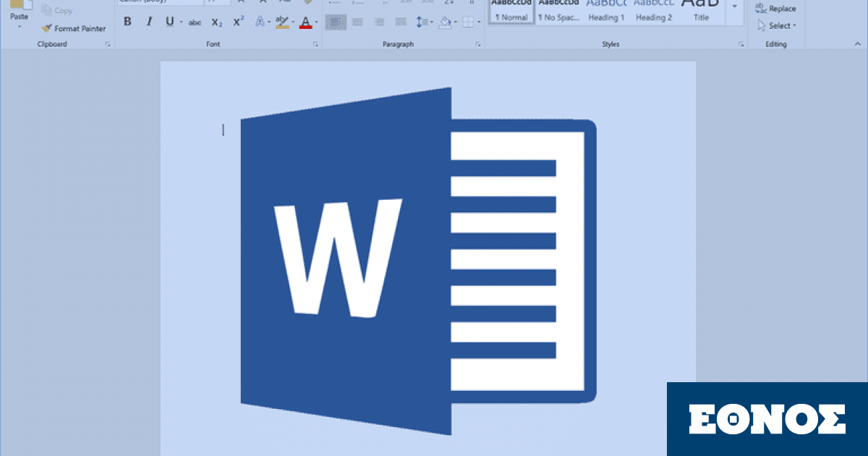Click the Text Effects icon
The height and width of the screenshot is (456, 868).
[x=260, y=22]
